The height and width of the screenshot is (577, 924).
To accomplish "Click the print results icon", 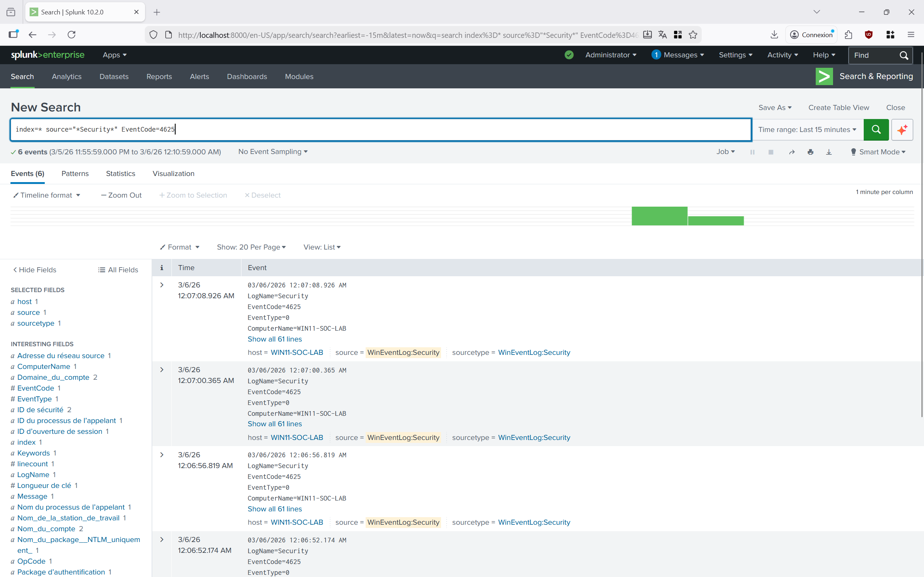I will [x=810, y=152].
